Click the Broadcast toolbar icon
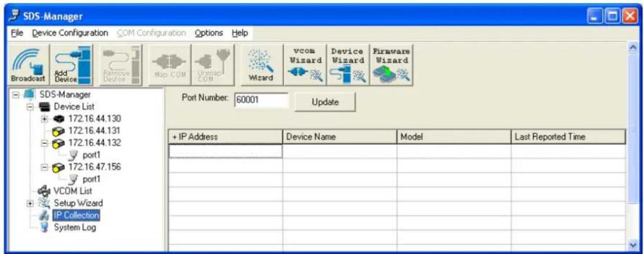The image size is (644, 254). 28,65
